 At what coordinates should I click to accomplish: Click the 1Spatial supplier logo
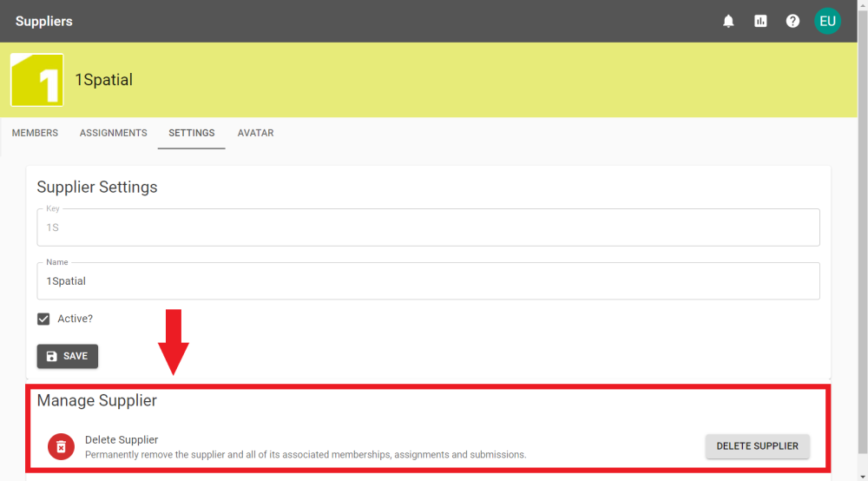click(x=36, y=80)
